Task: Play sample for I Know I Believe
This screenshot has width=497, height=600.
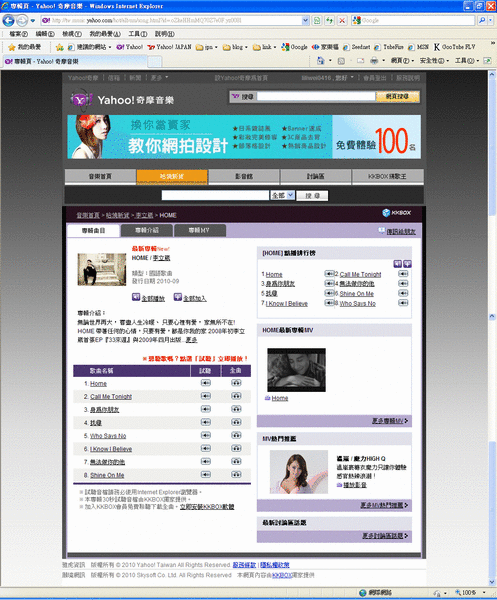Action: [x=205, y=448]
